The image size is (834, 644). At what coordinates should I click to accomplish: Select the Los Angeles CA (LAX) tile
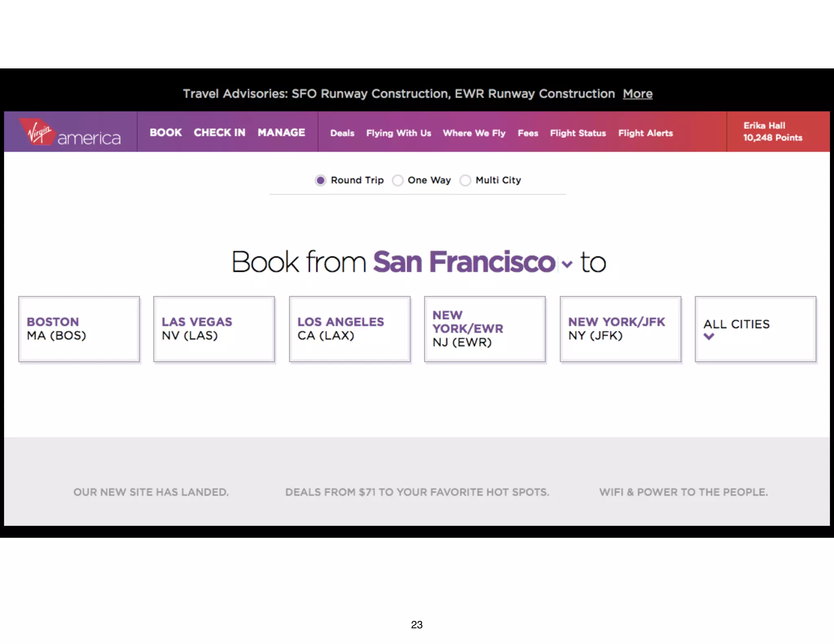pos(349,329)
